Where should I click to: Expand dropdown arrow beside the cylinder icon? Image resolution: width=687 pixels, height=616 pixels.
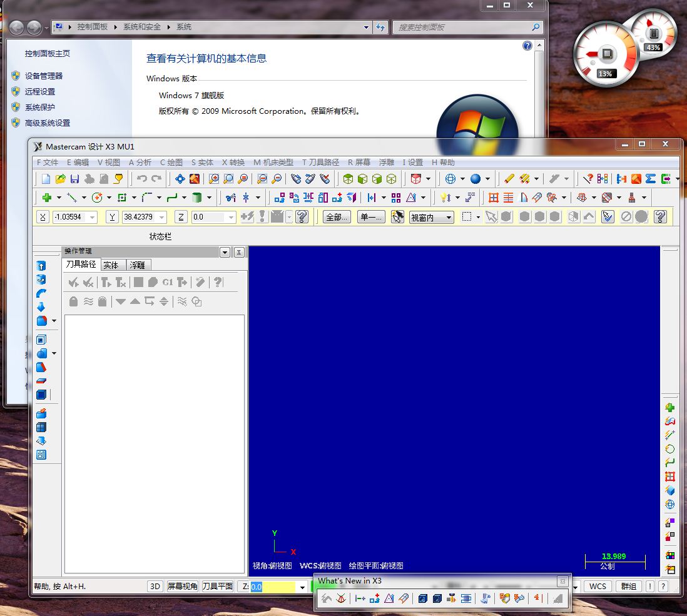coord(209,198)
